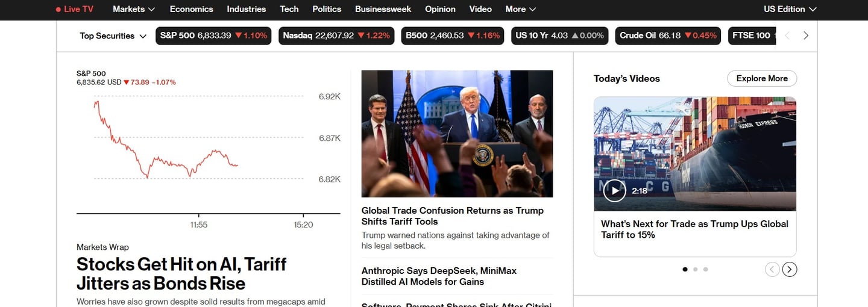Open What's Next for Trade video title
868x307 pixels.
(x=694, y=229)
